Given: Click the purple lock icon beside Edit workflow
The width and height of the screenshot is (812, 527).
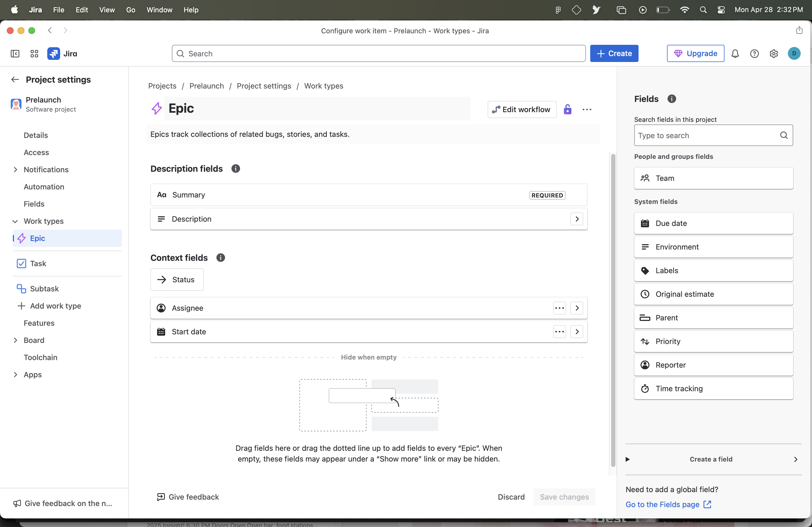Looking at the screenshot, I should tap(567, 109).
